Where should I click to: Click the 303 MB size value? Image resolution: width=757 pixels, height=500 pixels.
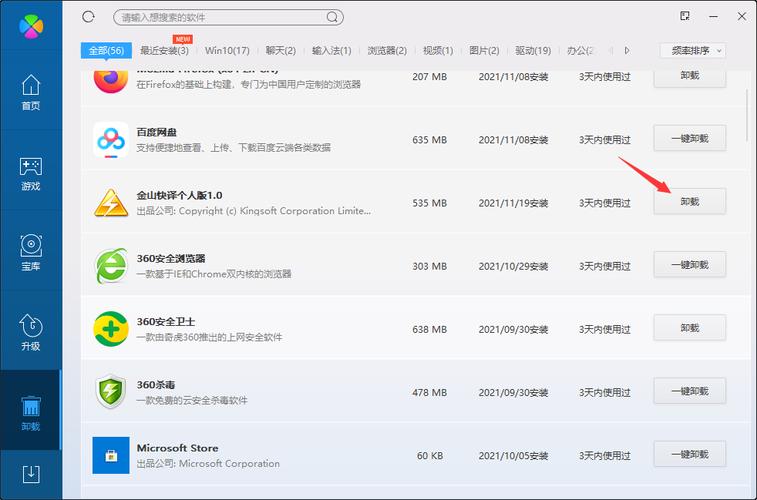tap(430, 266)
